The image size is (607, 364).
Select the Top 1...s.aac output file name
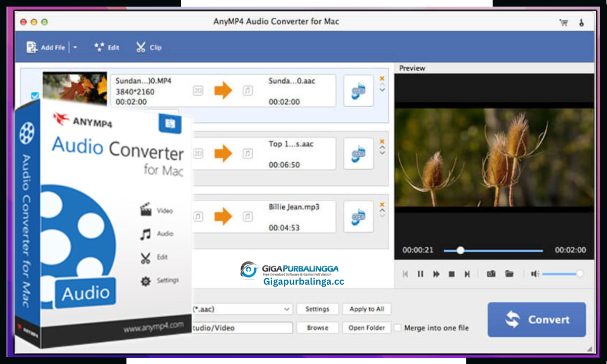coord(291,144)
